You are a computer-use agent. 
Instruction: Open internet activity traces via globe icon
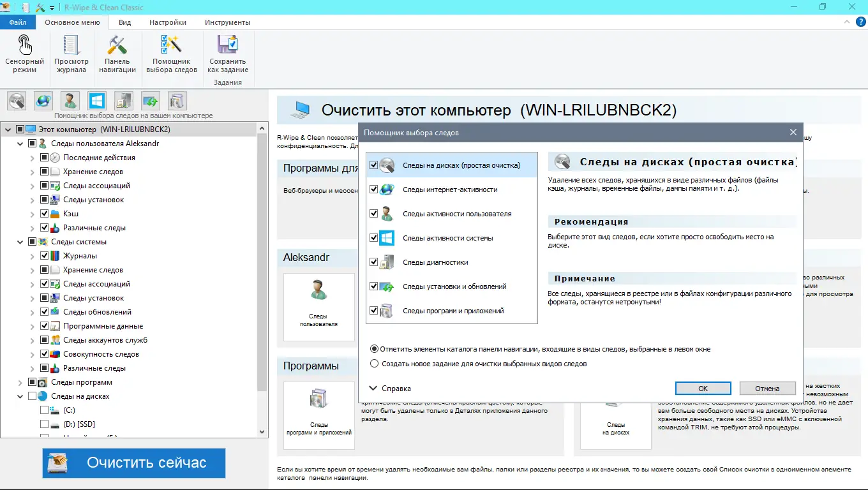[x=43, y=100]
